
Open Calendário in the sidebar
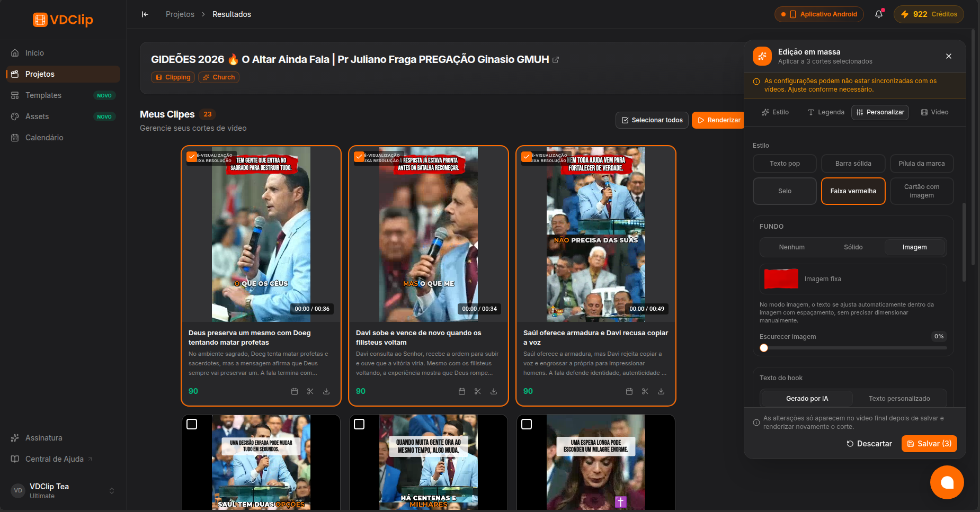(x=63, y=138)
